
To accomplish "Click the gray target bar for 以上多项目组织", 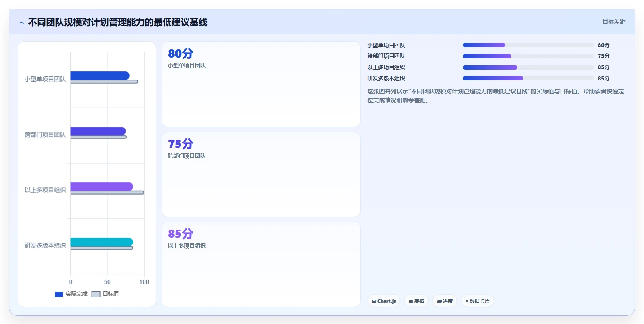I will tap(107, 192).
